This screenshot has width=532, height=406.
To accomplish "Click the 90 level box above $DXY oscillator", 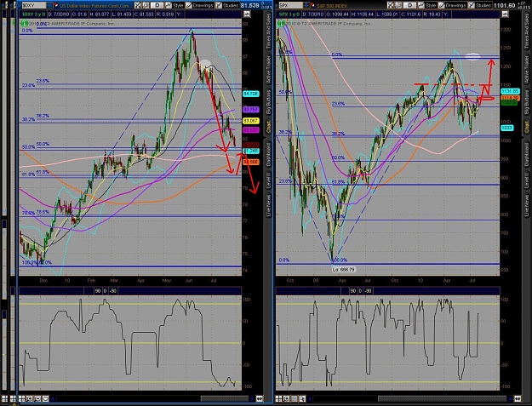I will (x=98, y=291).
